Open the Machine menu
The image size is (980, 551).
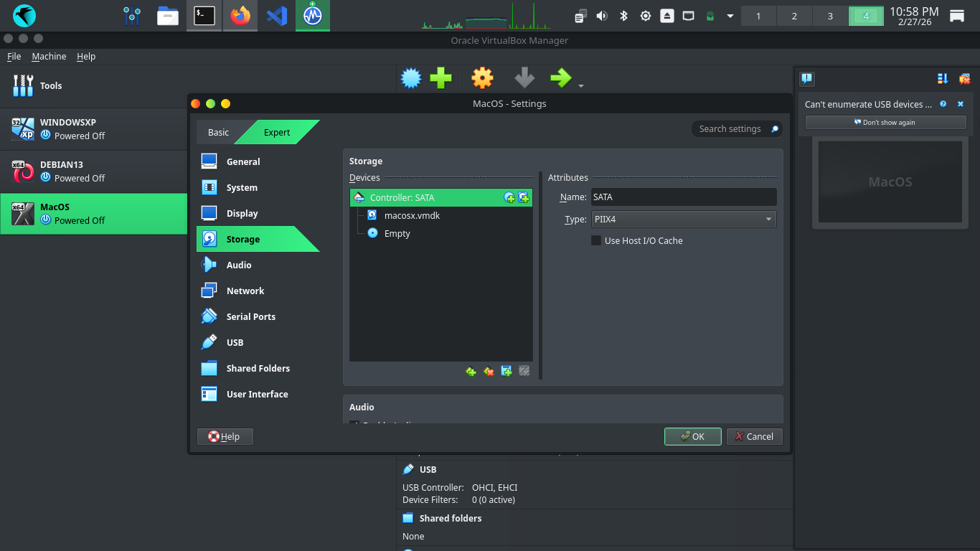click(49, 56)
